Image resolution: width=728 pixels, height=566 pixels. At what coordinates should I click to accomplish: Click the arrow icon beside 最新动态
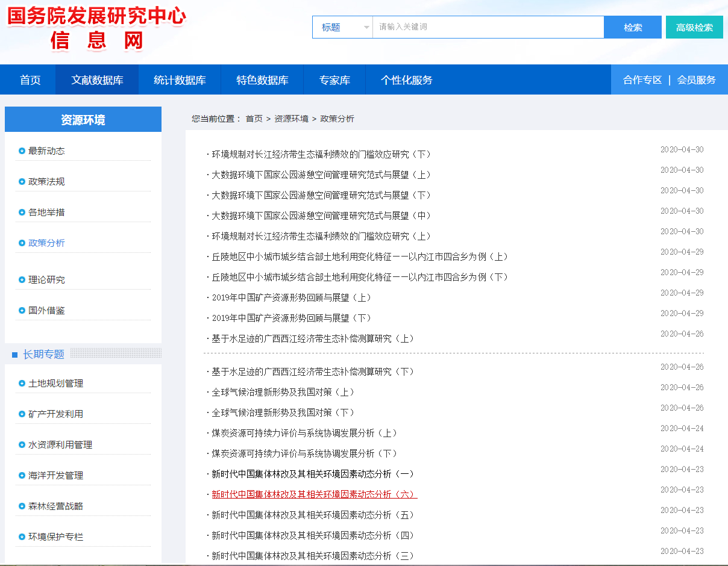click(22, 151)
